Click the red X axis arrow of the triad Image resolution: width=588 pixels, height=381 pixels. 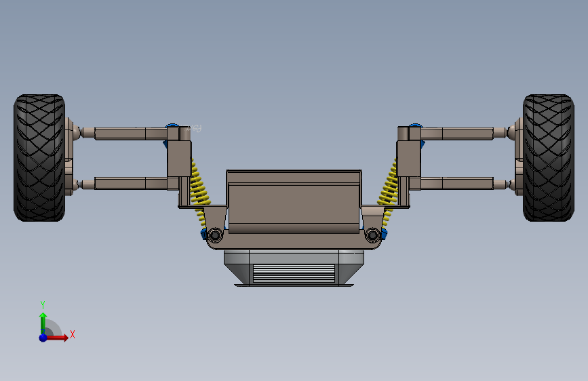click(57, 338)
